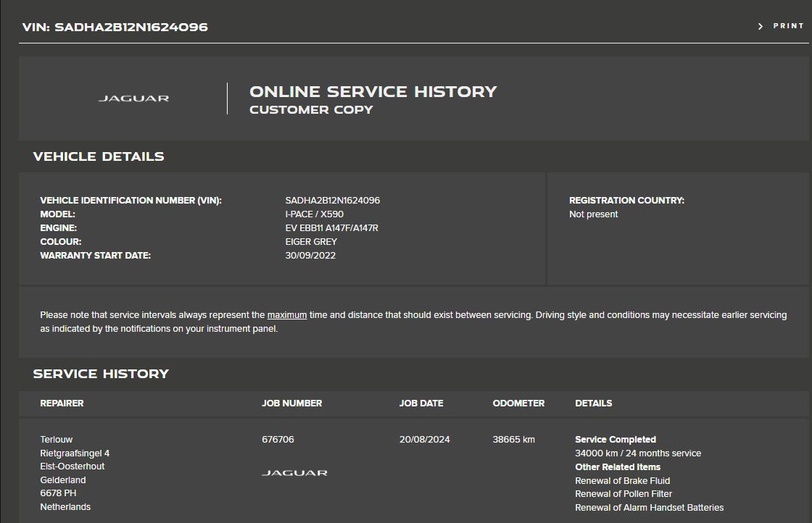Click the SERVICE HISTORY section heading
The width and height of the screenshot is (812, 523).
click(x=101, y=374)
